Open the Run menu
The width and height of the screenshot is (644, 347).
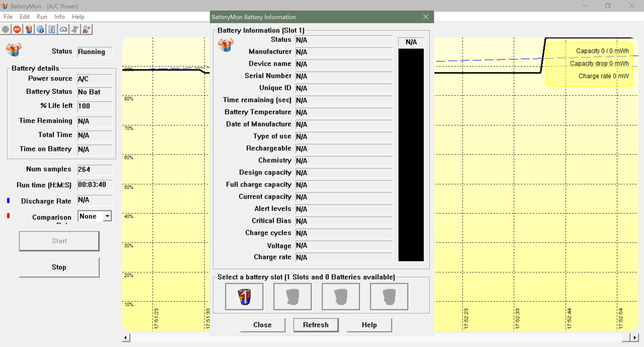pos(42,16)
